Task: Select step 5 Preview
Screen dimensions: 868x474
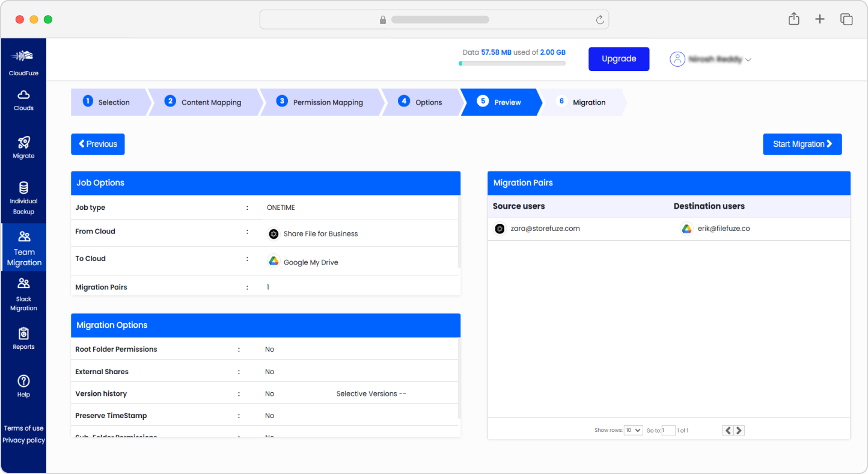Action: [500, 102]
